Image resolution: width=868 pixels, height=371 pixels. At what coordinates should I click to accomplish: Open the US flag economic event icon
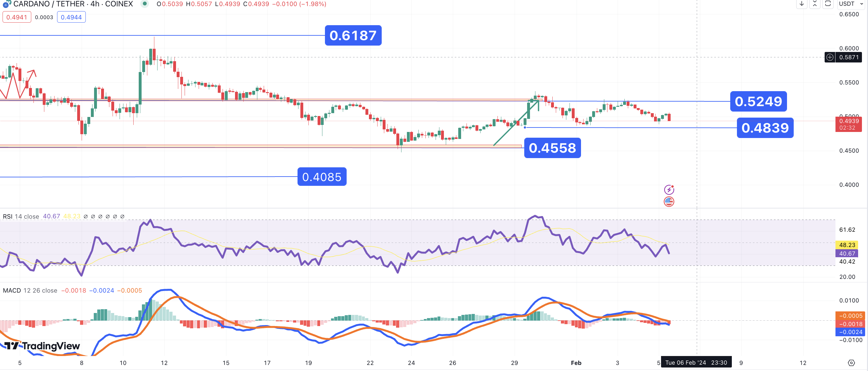pyautogui.click(x=669, y=202)
